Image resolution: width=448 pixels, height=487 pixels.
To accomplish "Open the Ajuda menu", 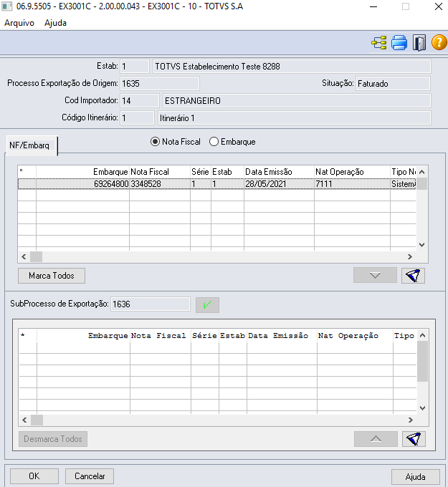I will pos(55,23).
